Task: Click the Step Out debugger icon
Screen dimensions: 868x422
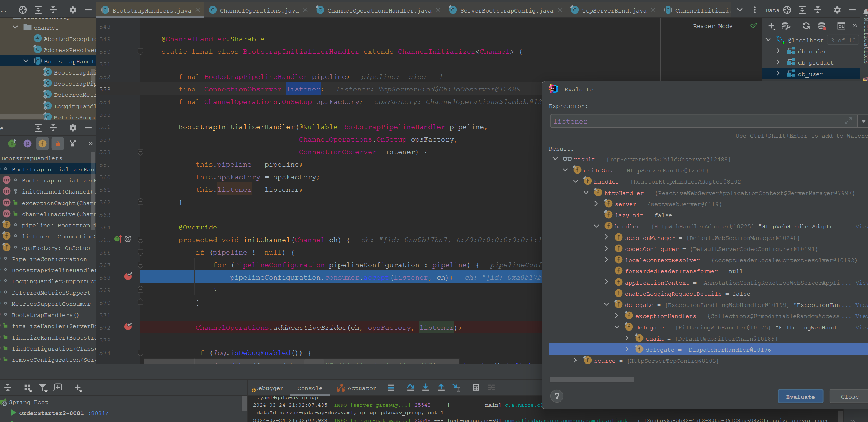Action: (x=441, y=388)
